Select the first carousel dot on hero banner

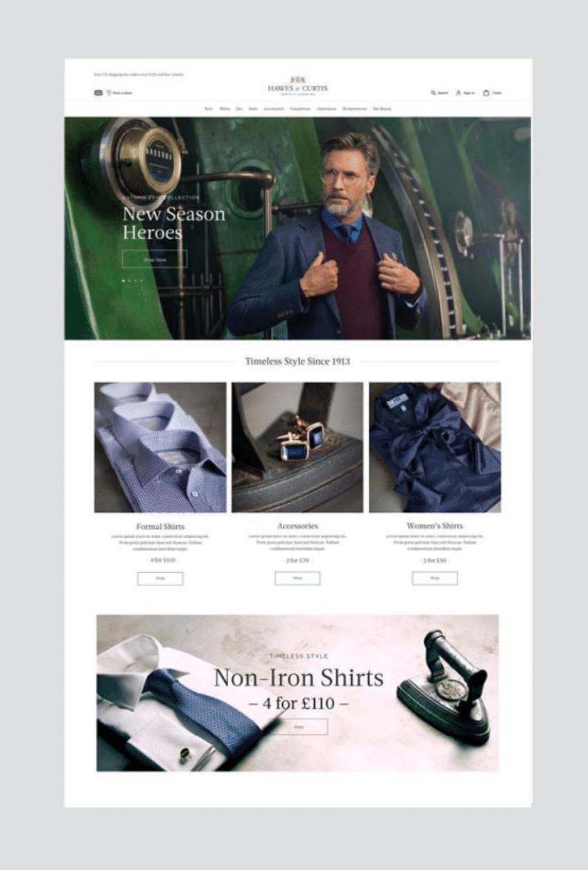(123, 281)
